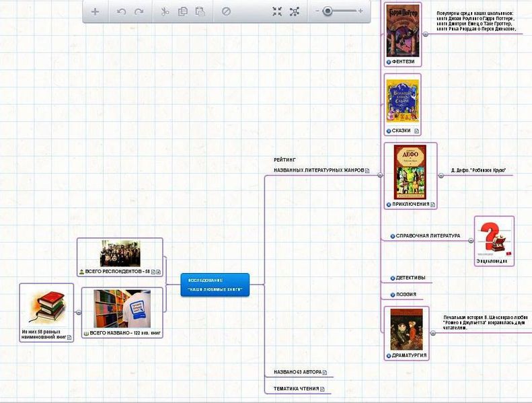Select the note about popular fantasy books
The width and height of the screenshot is (532, 403).
476,22
